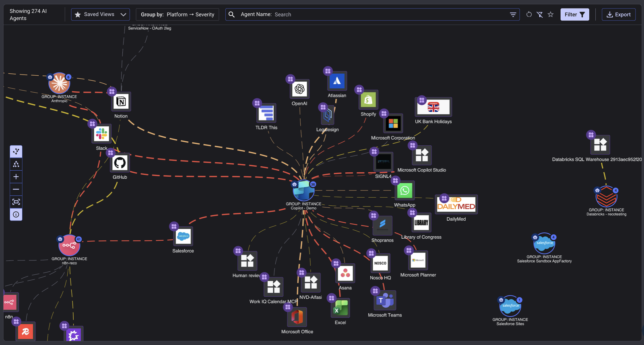Select the SIGNL4 node
The height and width of the screenshot is (345, 644).
click(x=383, y=162)
